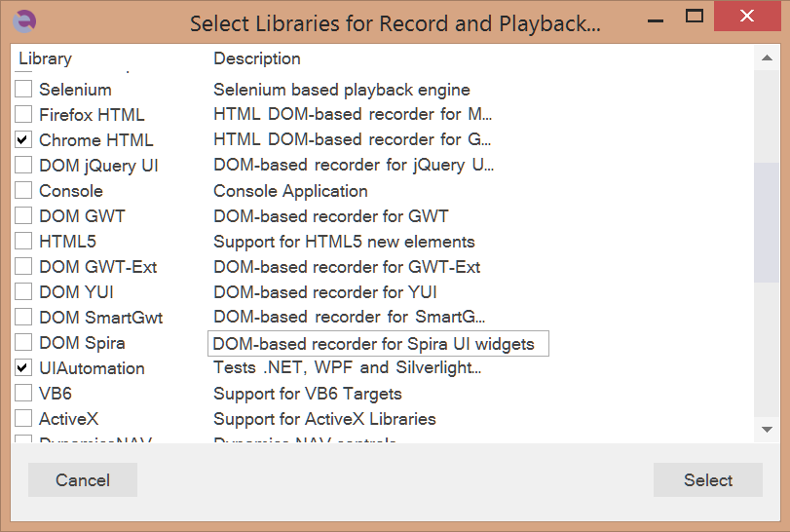Image resolution: width=790 pixels, height=532 pixels.
Task: Sort by the Library column header
Action: 46,58
